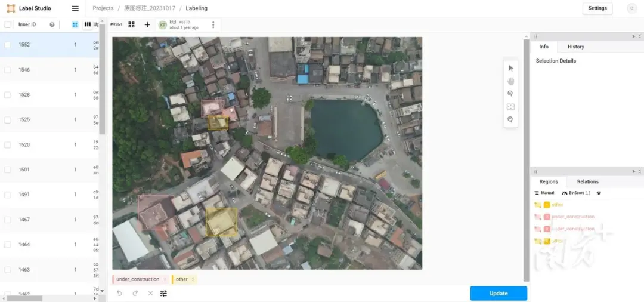
Task: Check the box for task 1552
Action: click(7, 45)
